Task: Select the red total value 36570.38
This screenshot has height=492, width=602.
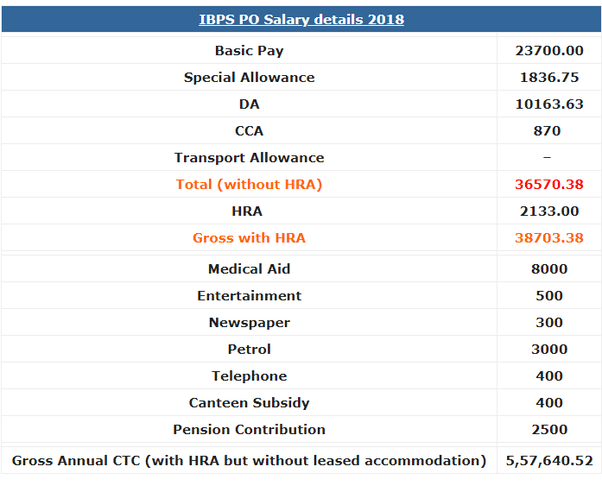Action: click(547, 185)
